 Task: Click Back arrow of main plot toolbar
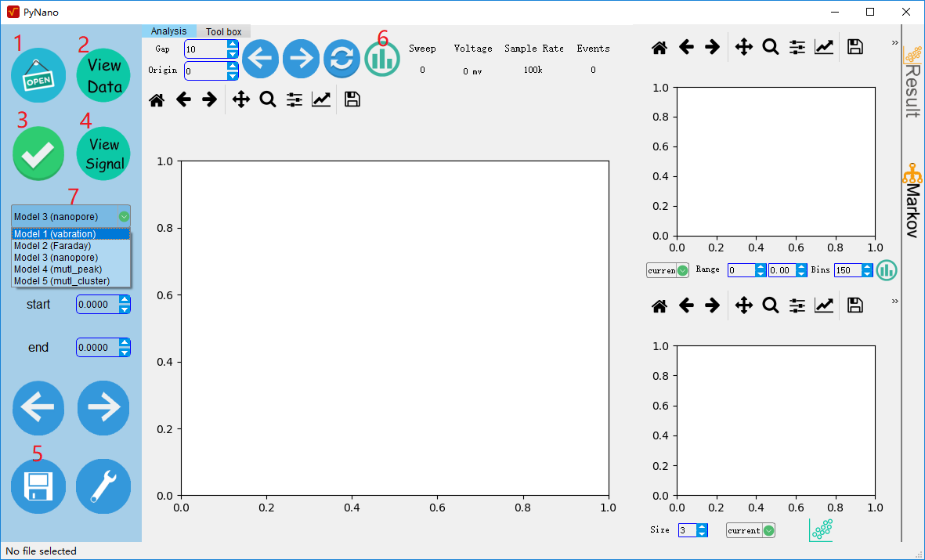coord(183,99)
